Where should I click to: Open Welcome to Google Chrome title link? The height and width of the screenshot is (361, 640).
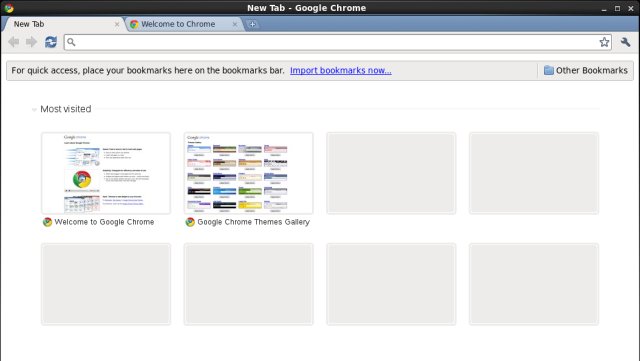(x=104, y=222)
